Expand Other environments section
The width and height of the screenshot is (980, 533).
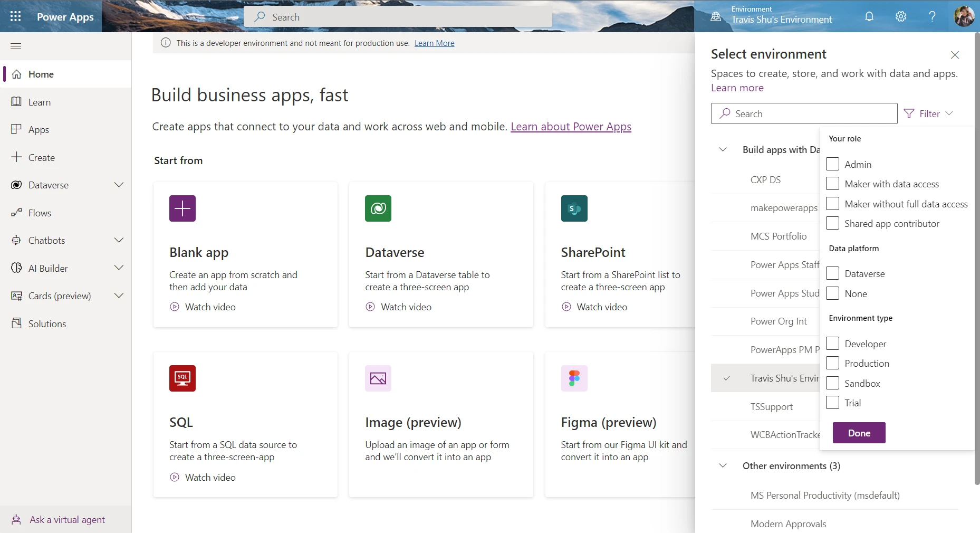tap(723, 465)
